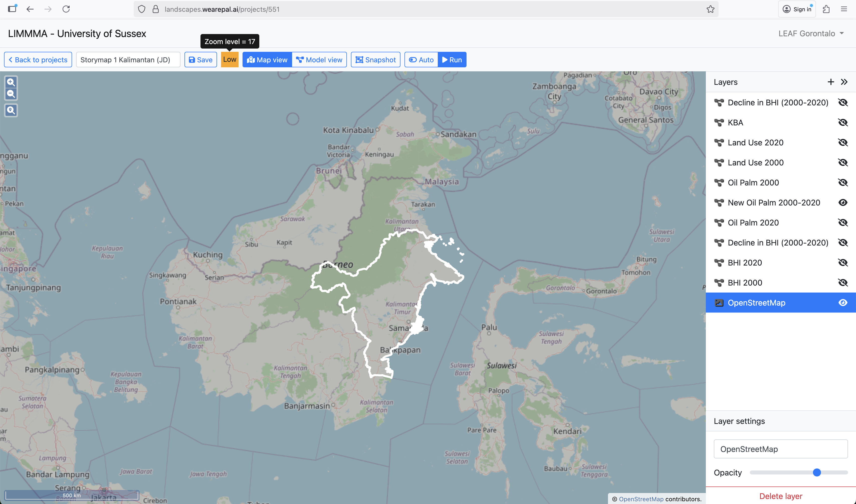This screenshot has height=504, width=856.
Task: Click the zoom to extent magnifier icon
Action: click(x=11, y=110)
